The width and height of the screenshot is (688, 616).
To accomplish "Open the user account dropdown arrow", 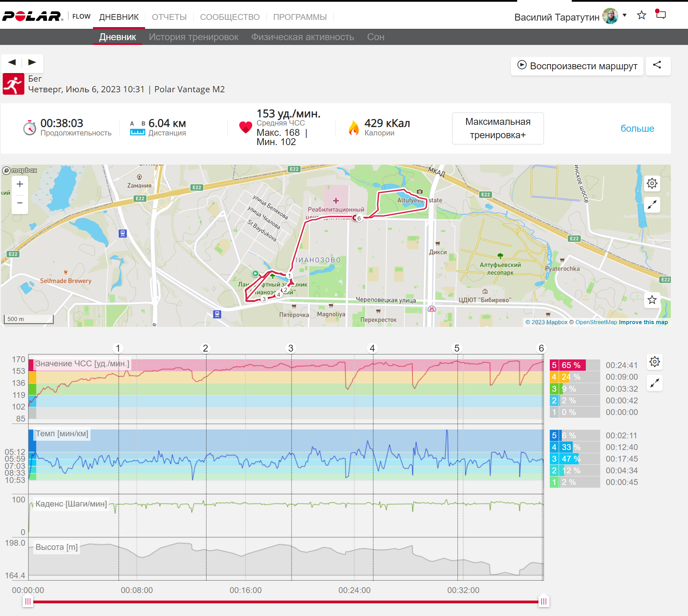I will (x=625, y=15).
